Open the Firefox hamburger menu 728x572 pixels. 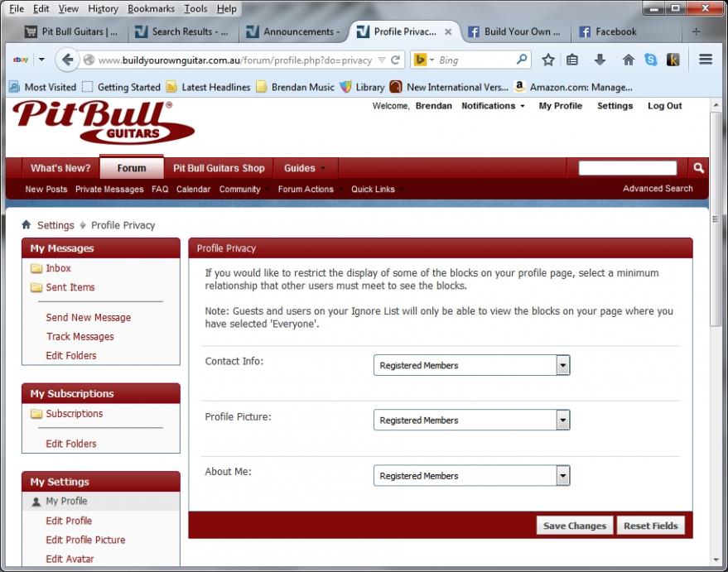tap(706, 60)
